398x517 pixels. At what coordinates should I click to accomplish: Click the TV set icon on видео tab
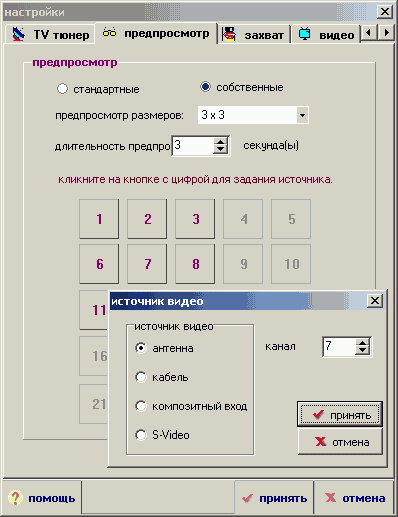304,34
